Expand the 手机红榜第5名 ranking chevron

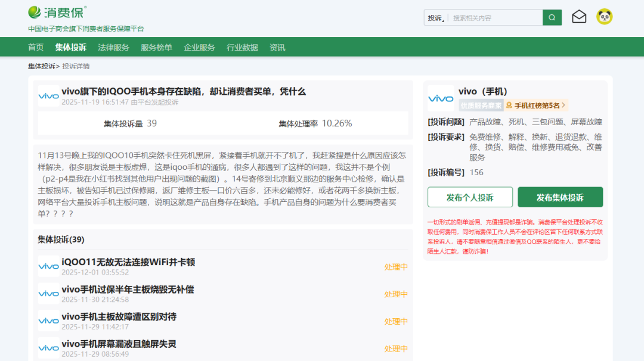tap(563, 105)
